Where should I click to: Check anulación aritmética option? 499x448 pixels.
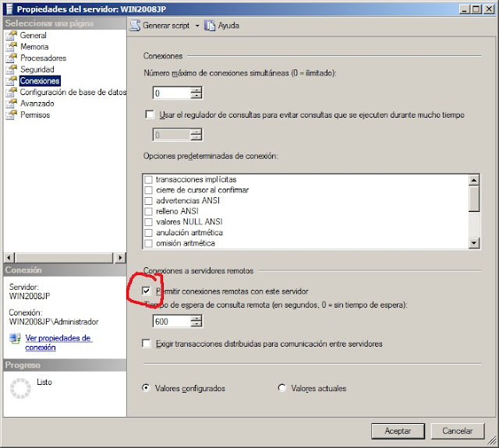point(149,233)
